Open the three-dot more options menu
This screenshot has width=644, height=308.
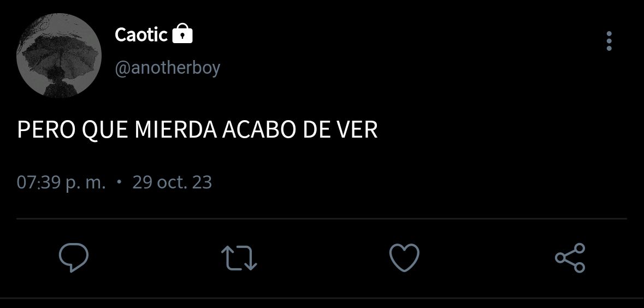point(609,41)
